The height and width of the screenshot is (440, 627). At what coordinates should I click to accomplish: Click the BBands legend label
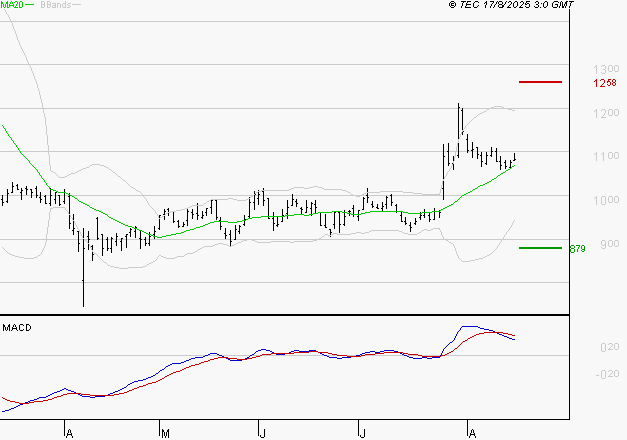(x=55, y=5)
